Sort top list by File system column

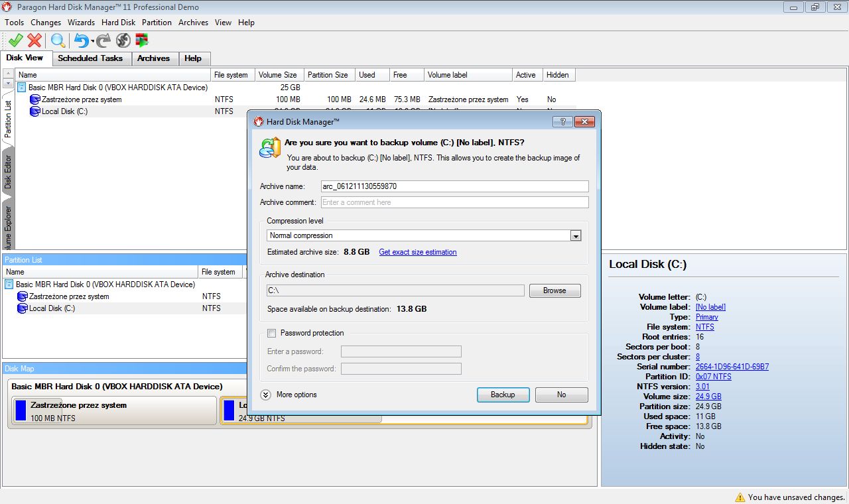(x=233, y=75)
